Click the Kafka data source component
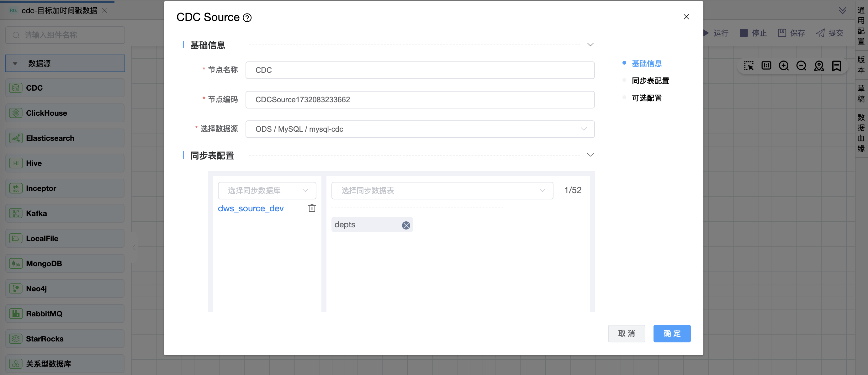This screenshot has height=375, width=868. [65, 213]
